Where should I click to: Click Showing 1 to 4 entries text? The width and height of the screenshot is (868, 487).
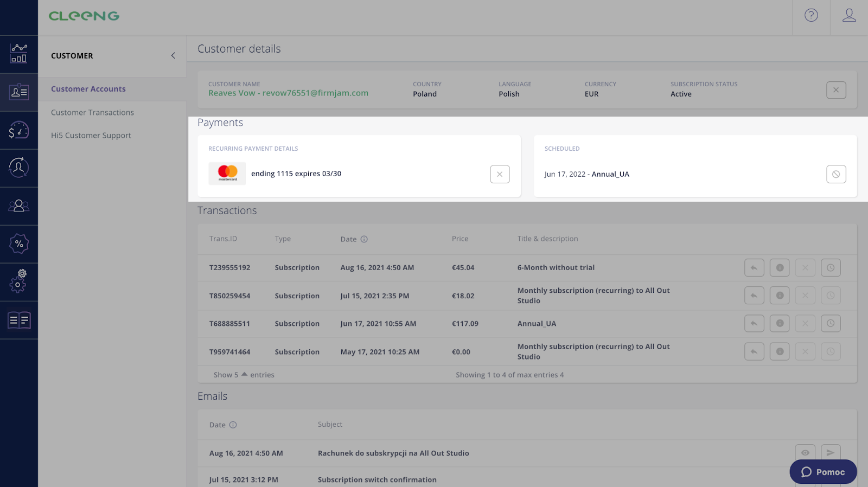point(510,375)
